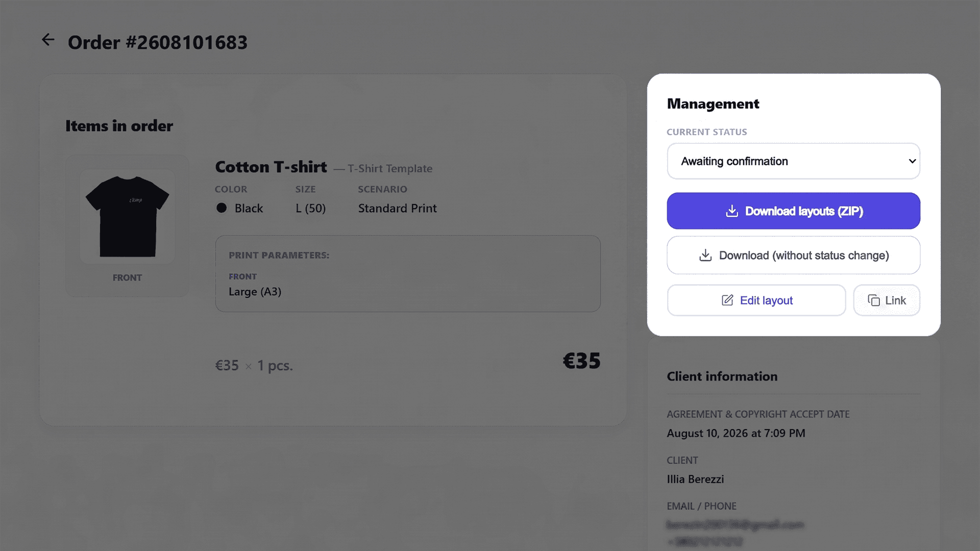The height and width of the screenshot is (551, 980).
Task: Open the black T-shirt front thumbnail
Action: (127, 216)
